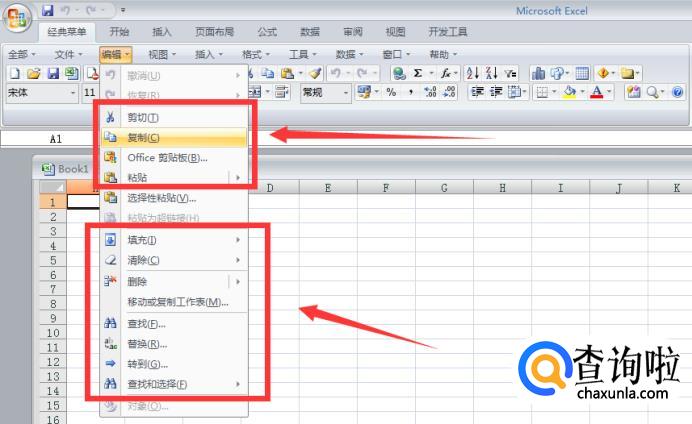Open the 窗口 classic menu

tap(396, 55)
